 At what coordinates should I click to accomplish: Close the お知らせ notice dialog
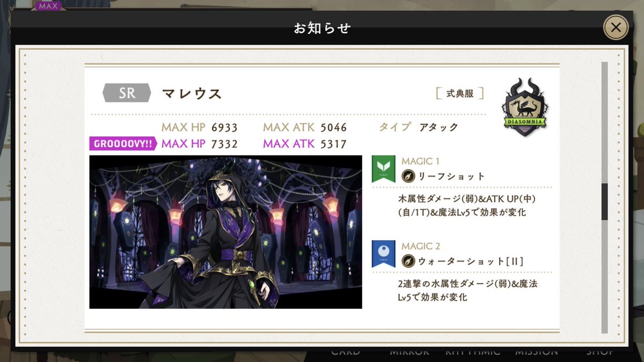616,27
